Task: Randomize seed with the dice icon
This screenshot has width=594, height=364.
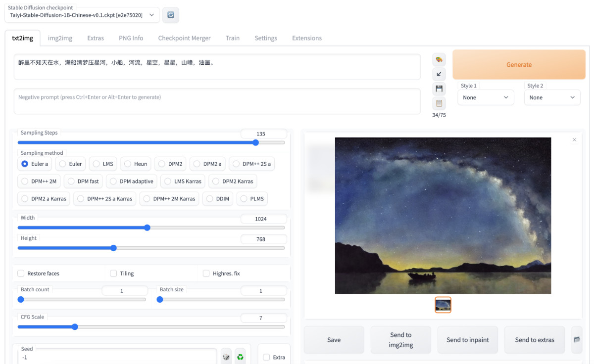Action: (x=226, y=357)
